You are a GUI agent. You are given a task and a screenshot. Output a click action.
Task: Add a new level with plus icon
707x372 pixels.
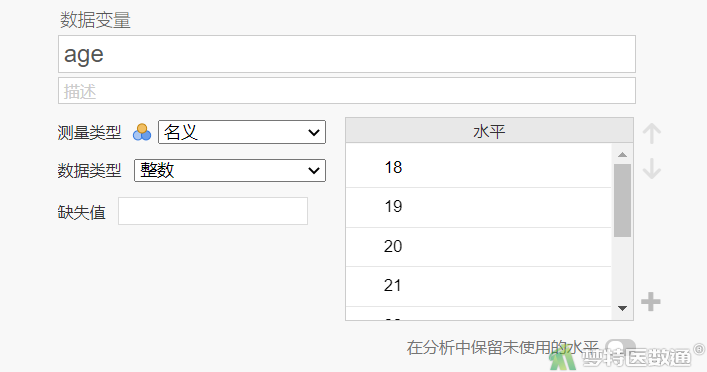651,302
